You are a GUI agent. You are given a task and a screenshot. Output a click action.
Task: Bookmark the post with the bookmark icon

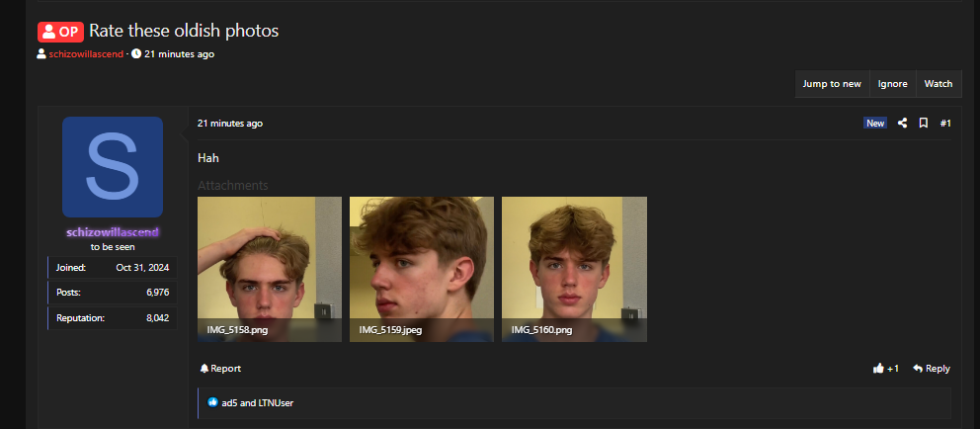coord(923,124)
